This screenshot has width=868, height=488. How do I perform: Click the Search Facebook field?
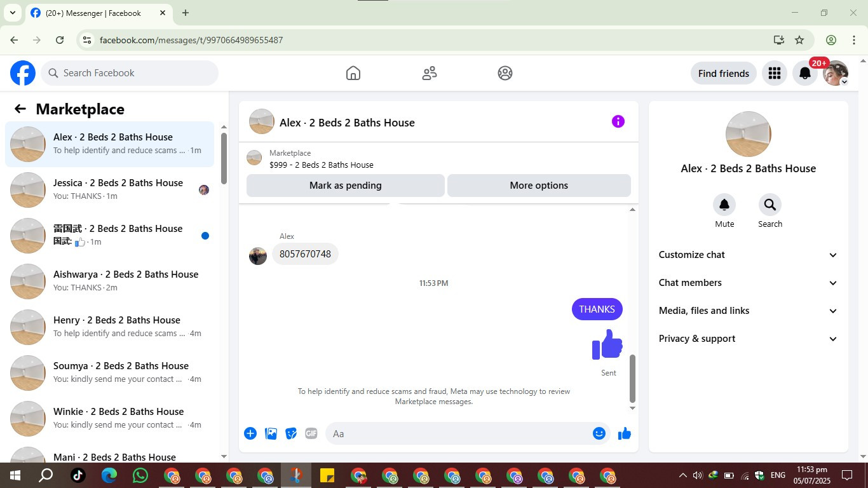(130, 73)
